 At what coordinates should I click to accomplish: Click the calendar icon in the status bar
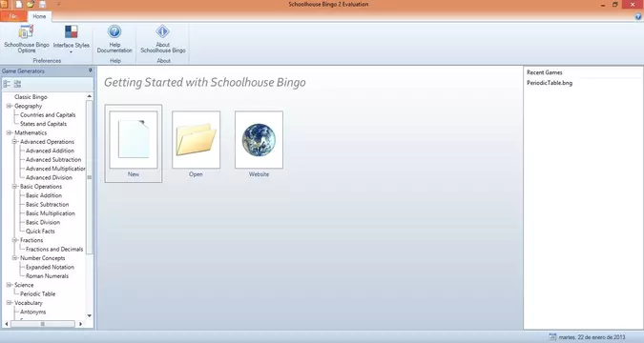click(552, 337)
